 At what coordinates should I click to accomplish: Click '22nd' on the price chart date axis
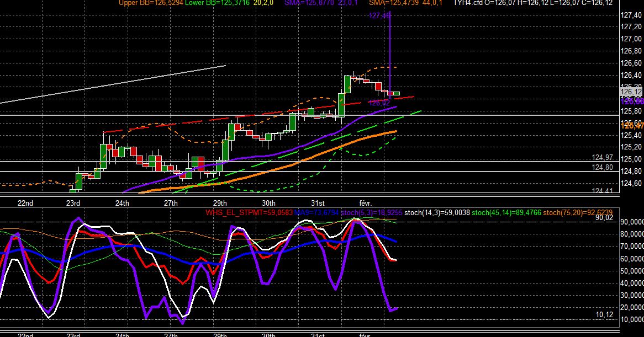click(x=25, y=203)
